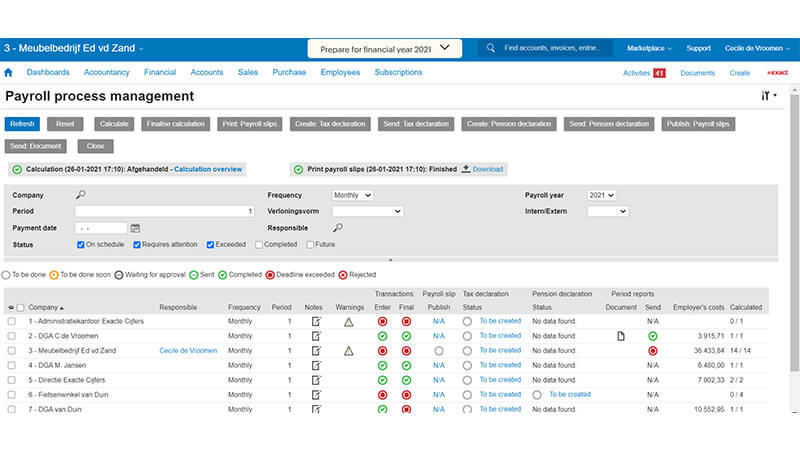Sort by the Company column header

coord(46,308)
